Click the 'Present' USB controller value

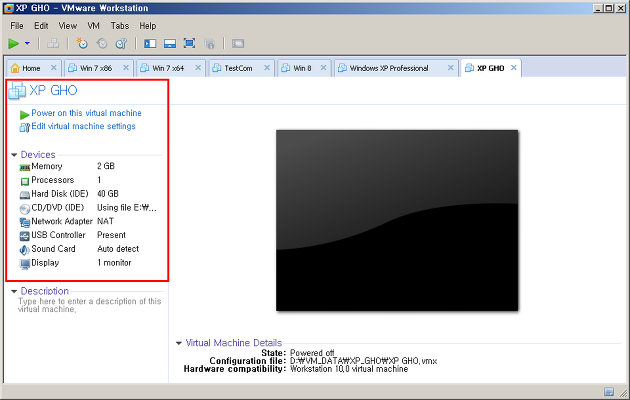coord(111,235)
